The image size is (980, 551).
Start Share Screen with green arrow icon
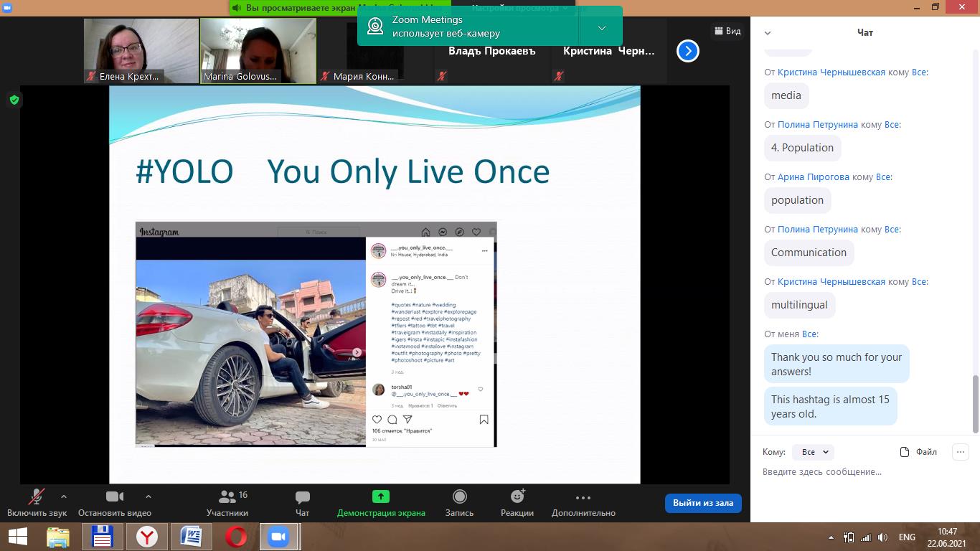point(380,496)
